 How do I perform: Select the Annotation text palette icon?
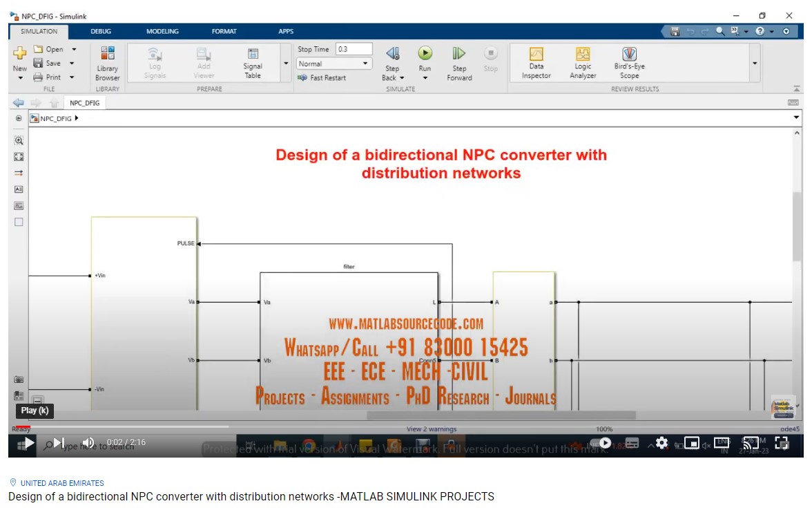(x=19, y=189)
